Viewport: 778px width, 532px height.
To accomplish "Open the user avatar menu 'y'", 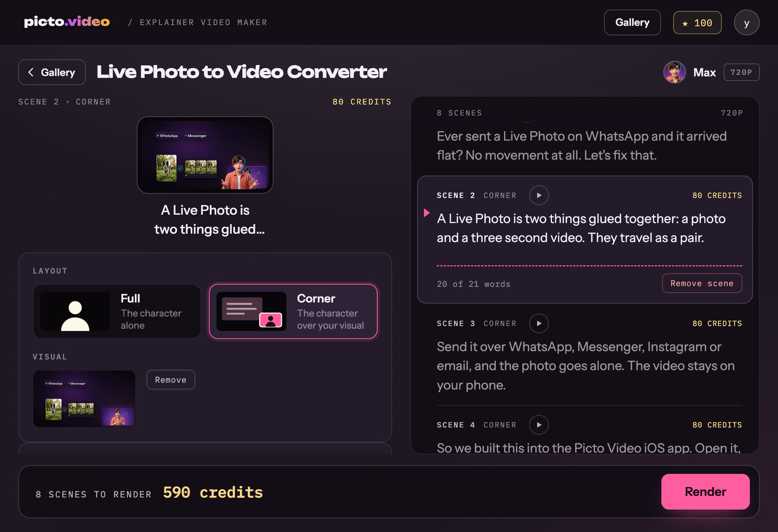I will point(746,23).
